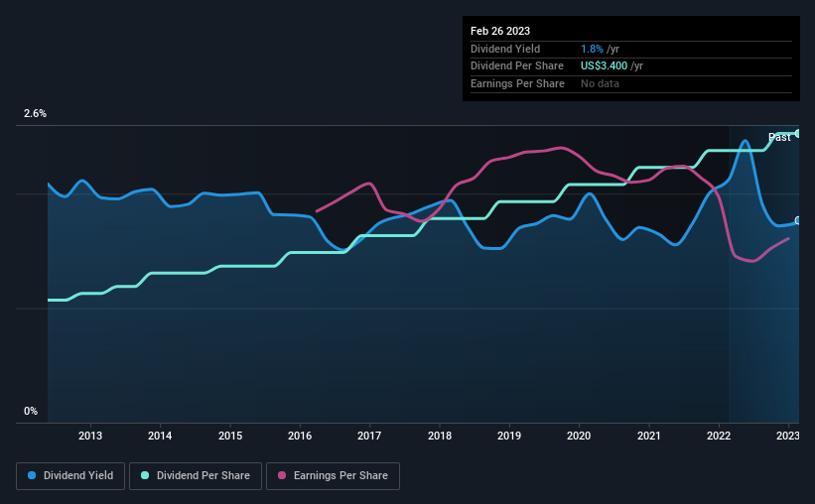This screenshot has width=815, height=504.
Task: Click the blue Dividend Yield legend dot
Action: tap(32, 475)
